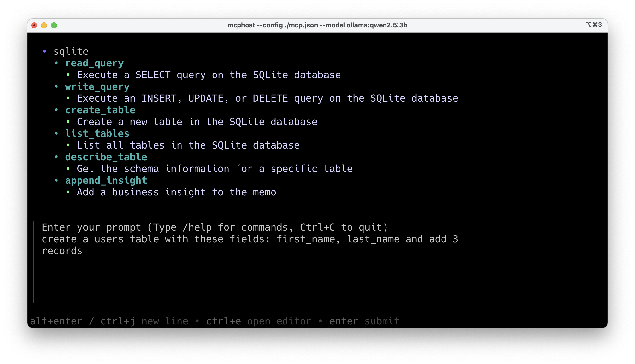
Task: Select the write_query tool name
Action: (97, 87)
